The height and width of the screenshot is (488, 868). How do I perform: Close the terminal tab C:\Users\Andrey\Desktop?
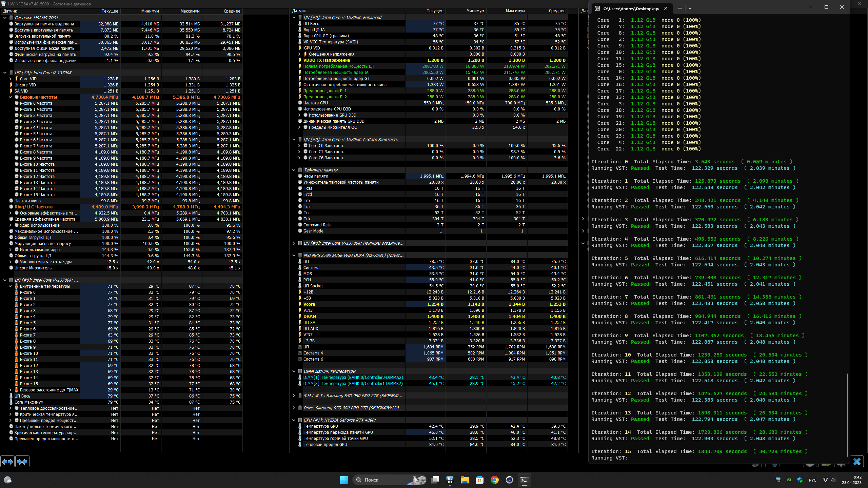(666, 8)
